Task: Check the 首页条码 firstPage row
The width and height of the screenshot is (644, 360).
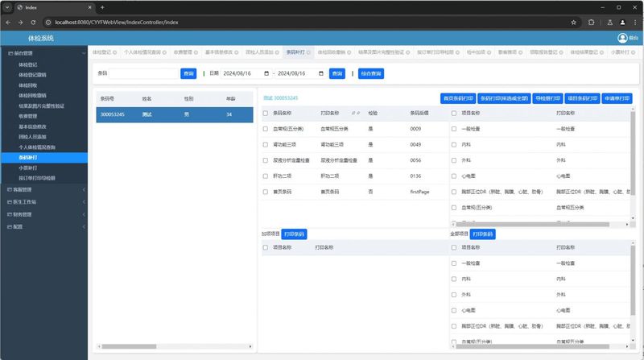Action: [x=266, y=192]
